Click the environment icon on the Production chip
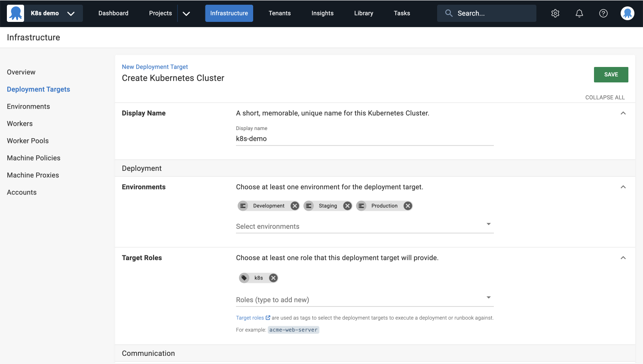Screen dimensions: 643x364 [x=361, y=206]
